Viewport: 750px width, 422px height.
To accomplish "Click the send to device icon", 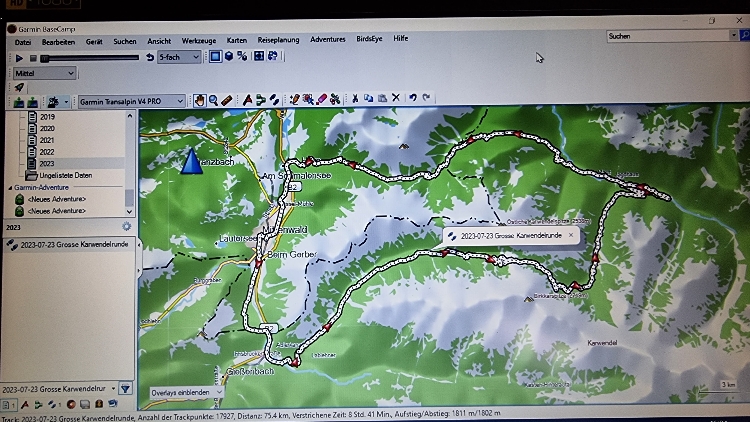I will coord(19,102).
